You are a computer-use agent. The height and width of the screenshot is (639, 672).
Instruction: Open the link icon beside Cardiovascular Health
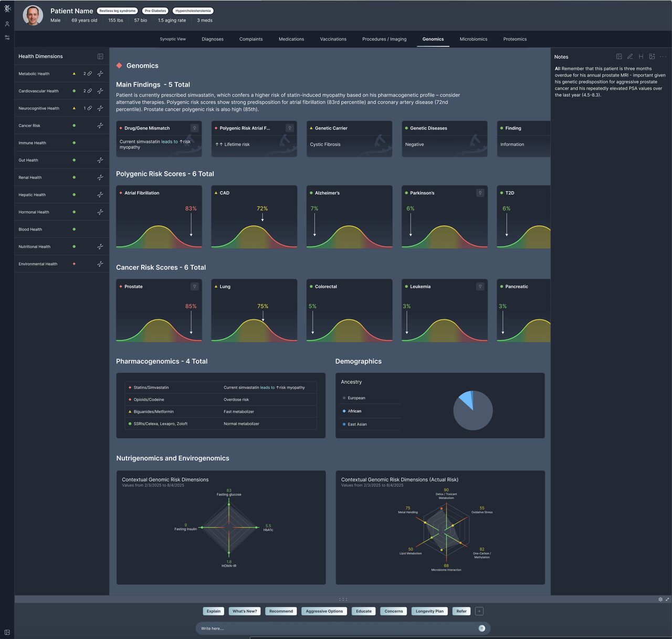(90, 91)
